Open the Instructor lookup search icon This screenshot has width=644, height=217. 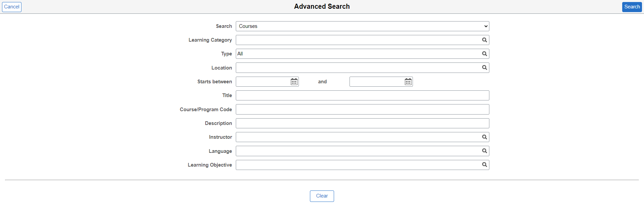point(484,137)
